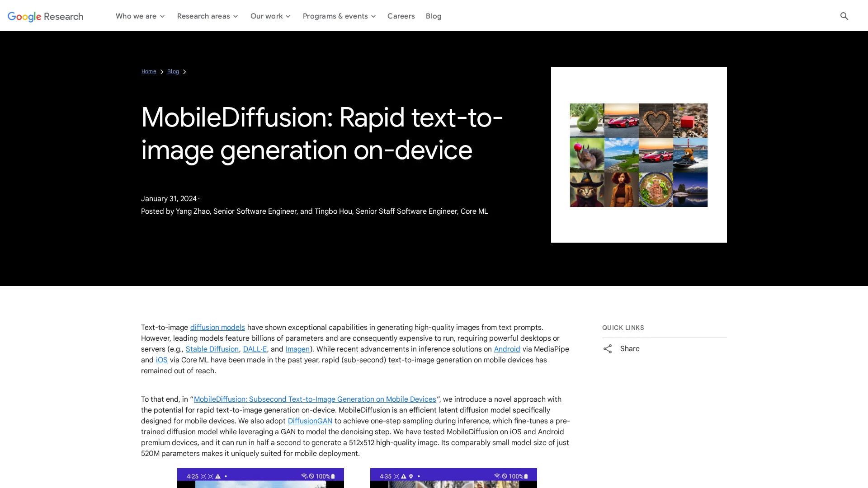Viewport: 868px width, 488px height.
Task: Open the Programs & events dropdown
Action: tap(339, 16)
